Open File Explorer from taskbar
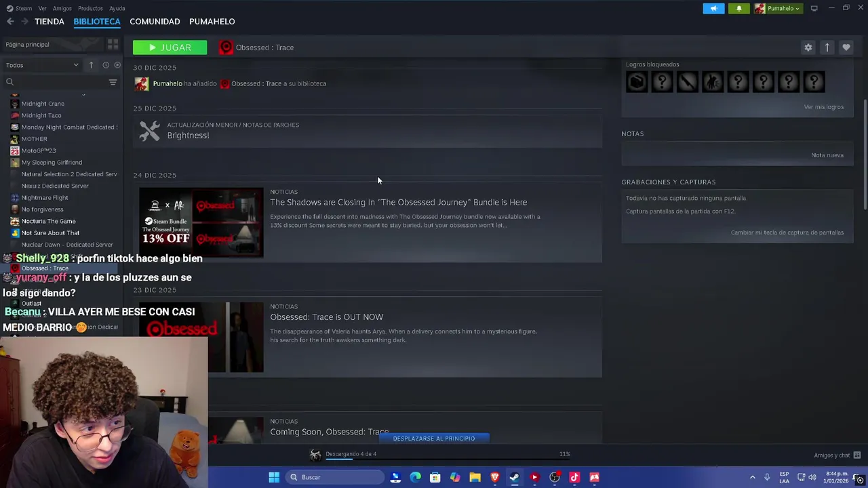This screenshot has height=488, width=868. (x=475, y=477)
